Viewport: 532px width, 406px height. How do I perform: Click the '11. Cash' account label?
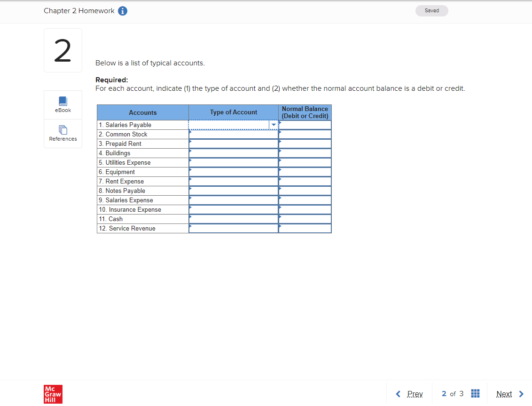(110, 219)
